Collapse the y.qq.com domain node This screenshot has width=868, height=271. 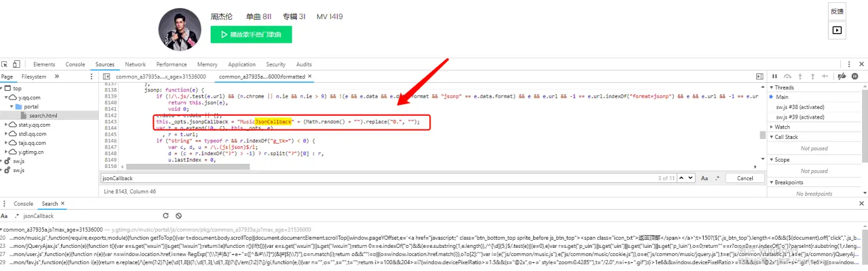click(7, 98)
